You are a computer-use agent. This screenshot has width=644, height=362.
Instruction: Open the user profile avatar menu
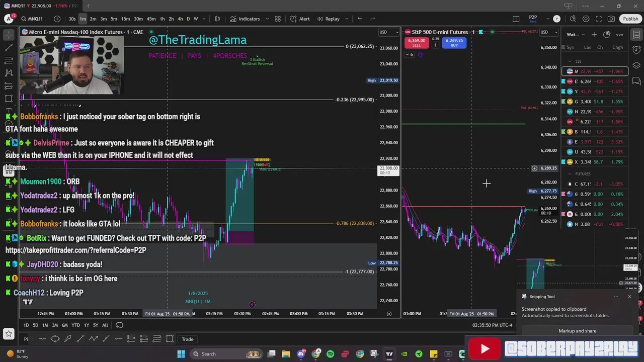(9, 19)
